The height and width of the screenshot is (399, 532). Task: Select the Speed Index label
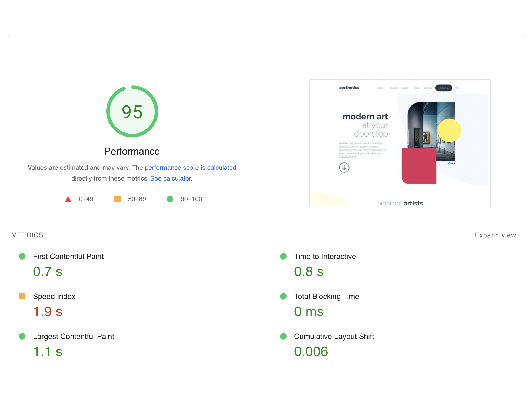[54, 296]
